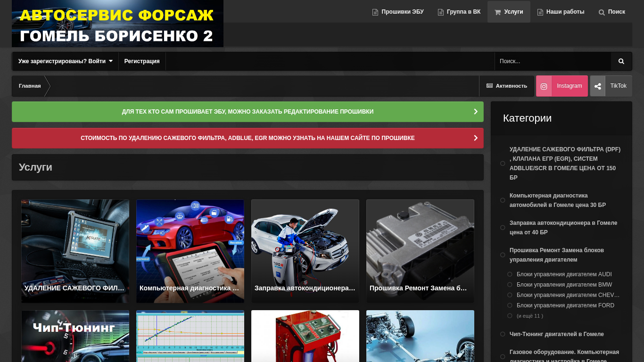Click the newspaper icon beside Активность

pos(489,86)
